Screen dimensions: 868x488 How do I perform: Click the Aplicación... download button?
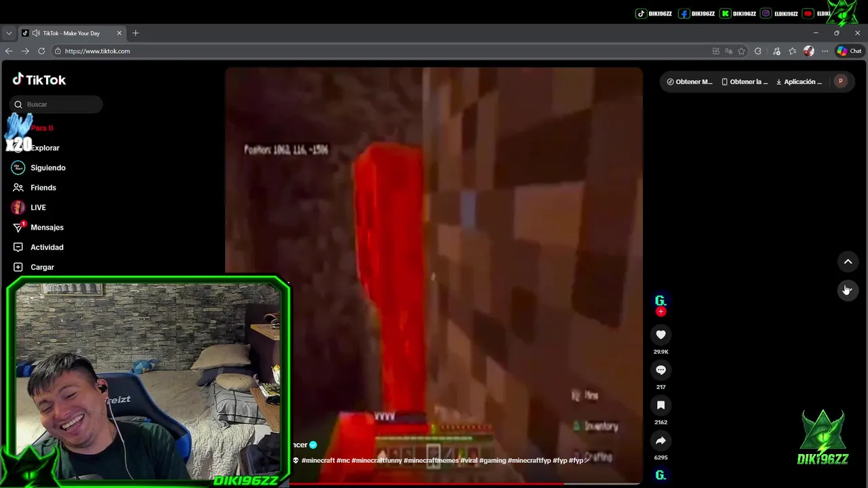[799, 81]
